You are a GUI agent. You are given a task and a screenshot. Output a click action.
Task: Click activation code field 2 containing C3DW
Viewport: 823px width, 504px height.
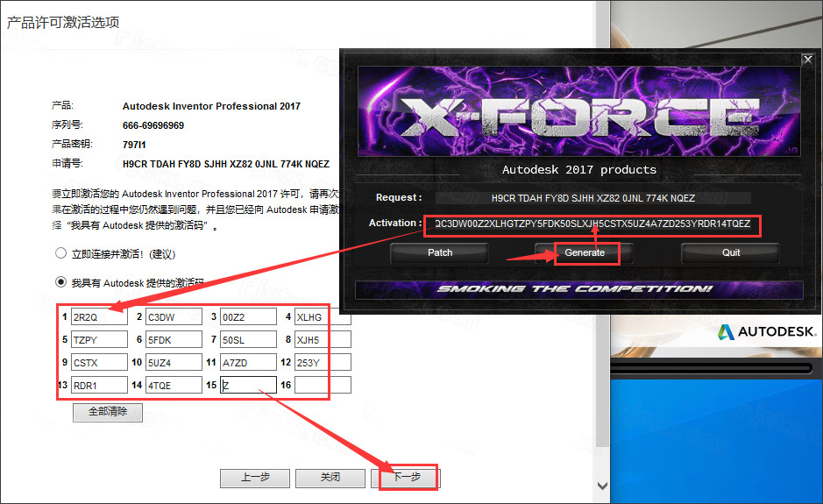[174, 317]
